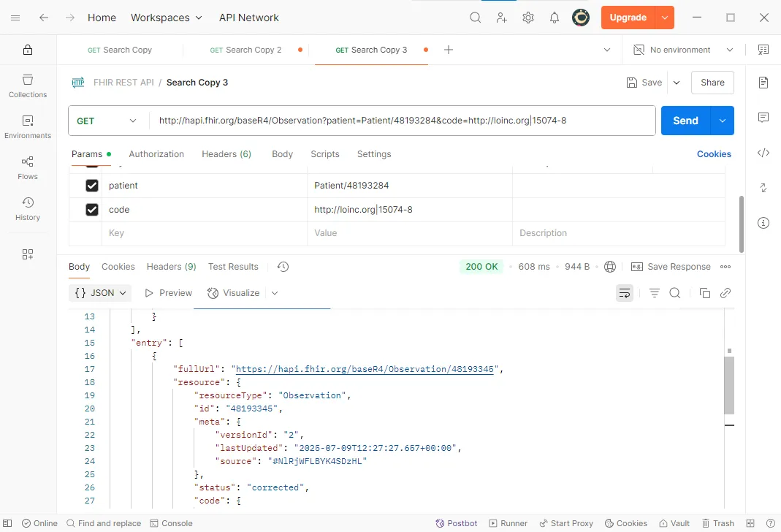Change the GET method dropdown
Screen dimensions: 781x532
(107, 121)
